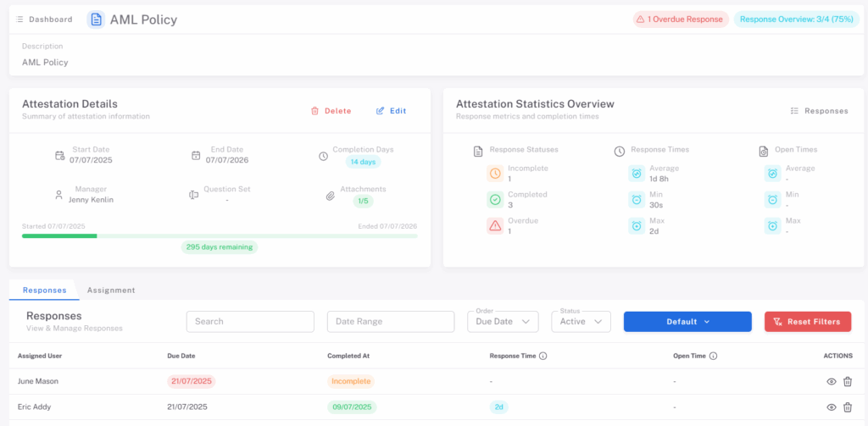This screenshot has width=868, height=426.
Task: Delete Eric Addy's response via trash icon
Action: click(848, 407)
